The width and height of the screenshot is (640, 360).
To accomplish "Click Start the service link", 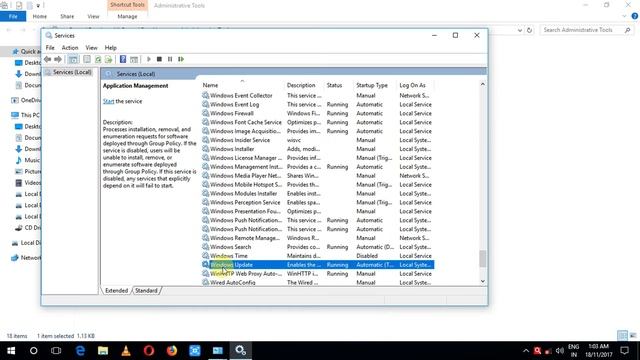I will (x=109, y=101).
